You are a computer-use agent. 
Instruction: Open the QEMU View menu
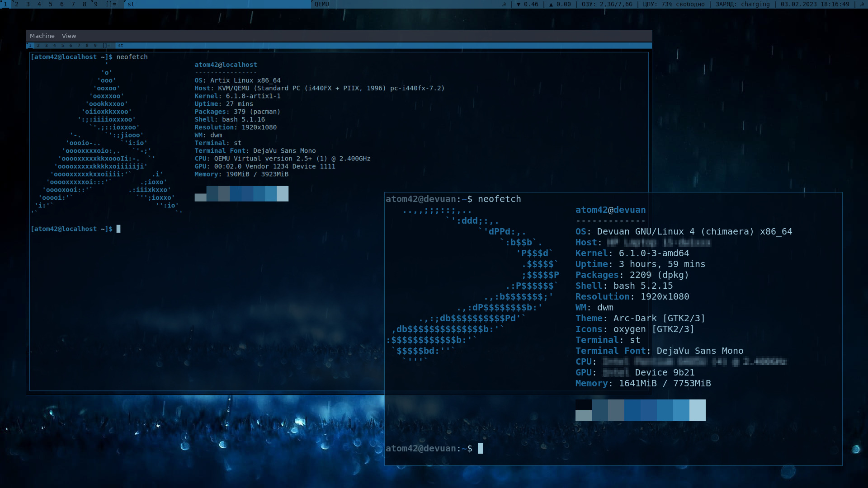coord(69,36)
